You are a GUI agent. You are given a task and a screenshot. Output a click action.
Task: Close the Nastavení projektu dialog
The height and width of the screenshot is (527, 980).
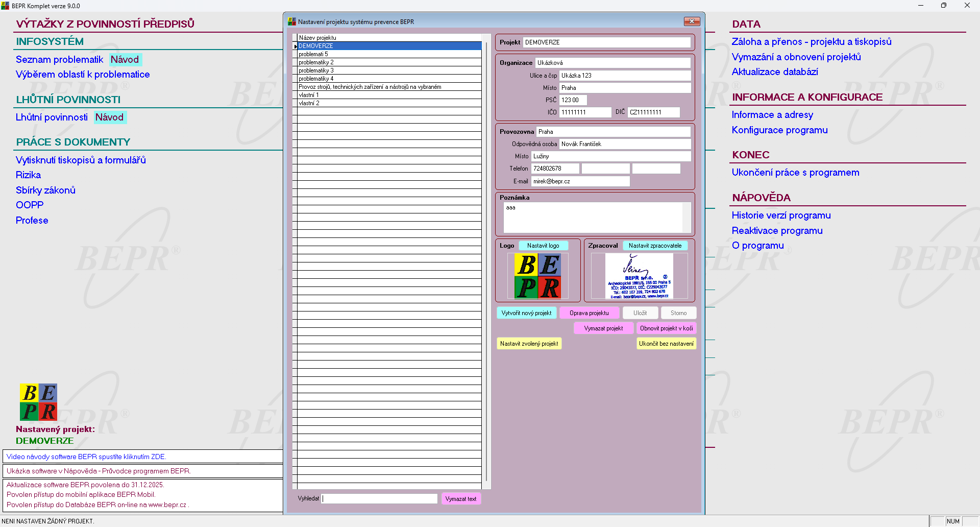[692, 21]
